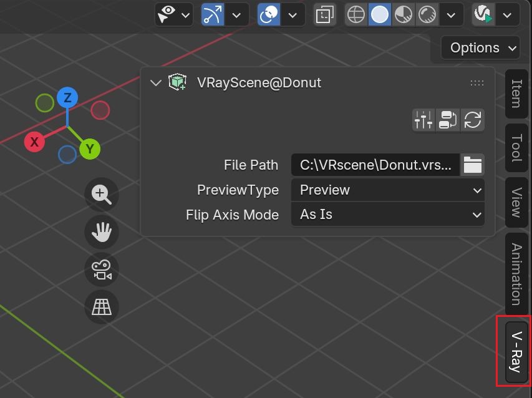Switch to Solid viewport shading
Viewport: 532px width, 398px height.
tap(380, 14)
